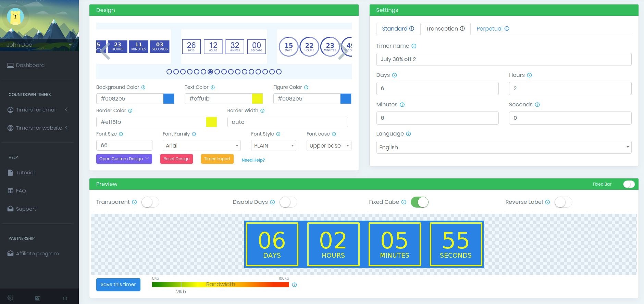The width and height of the screenshot is (644, 304).
Task: Click the Timer name info icon
Action: point(414,46)
